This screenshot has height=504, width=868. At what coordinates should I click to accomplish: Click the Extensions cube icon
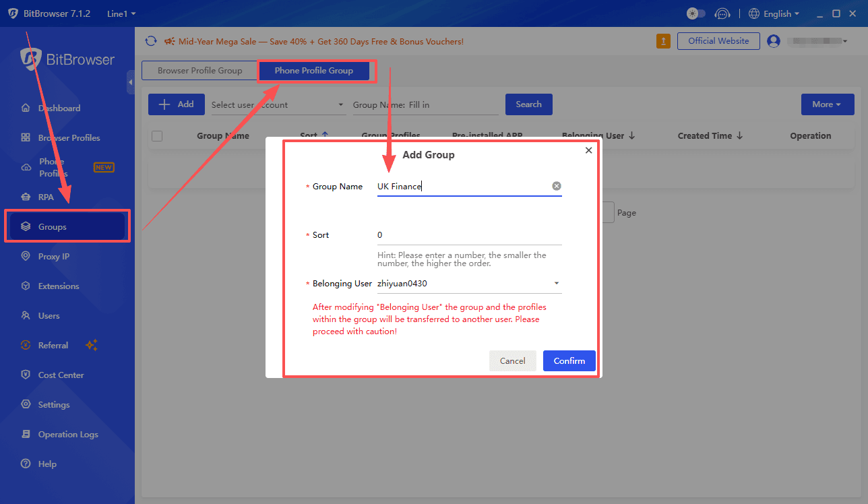[x=26, y=286]
